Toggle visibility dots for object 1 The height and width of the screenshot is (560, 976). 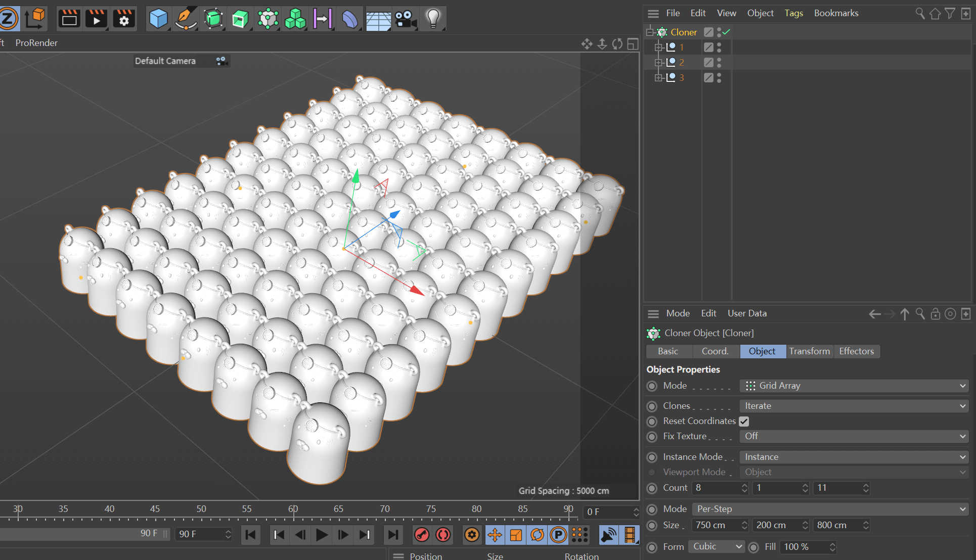pos(719,47)
